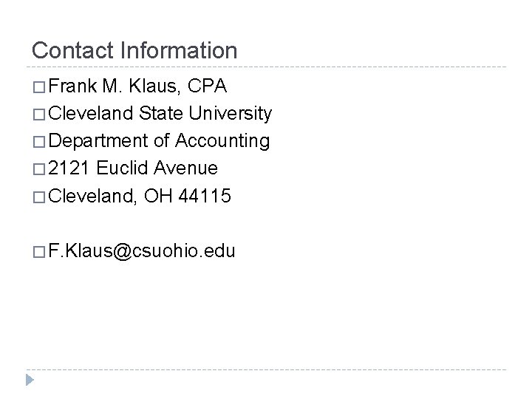Click the 2121 Euclid Avenue line
Viewport: 532px width, 399px height.
133,168
